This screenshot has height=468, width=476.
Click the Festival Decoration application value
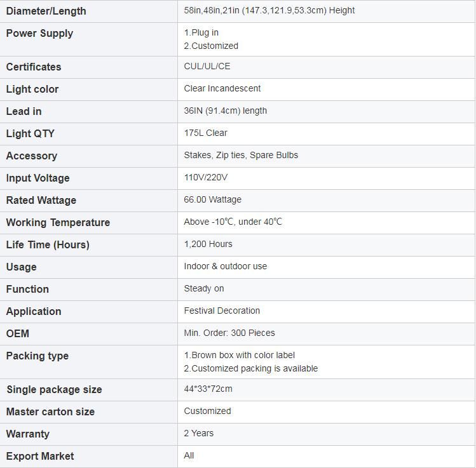click(222, 311)
